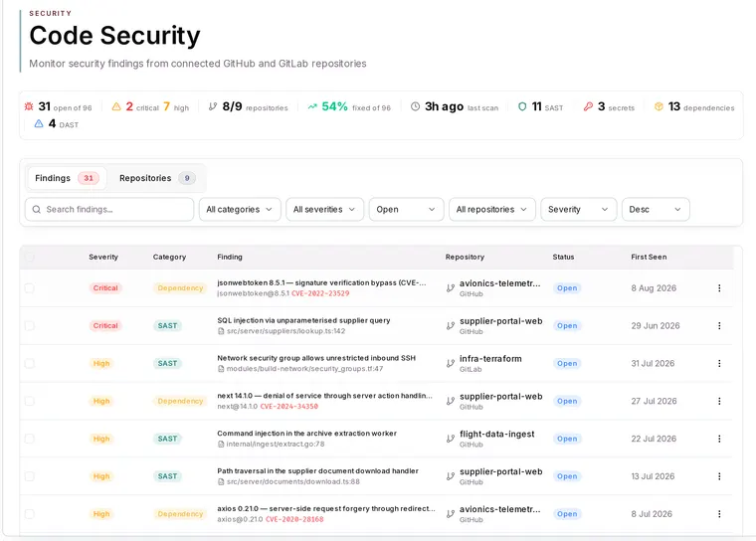756x541 pixels.
Task: Click the 22 Jul 2026 first seen date
Action: click(654, 439)
